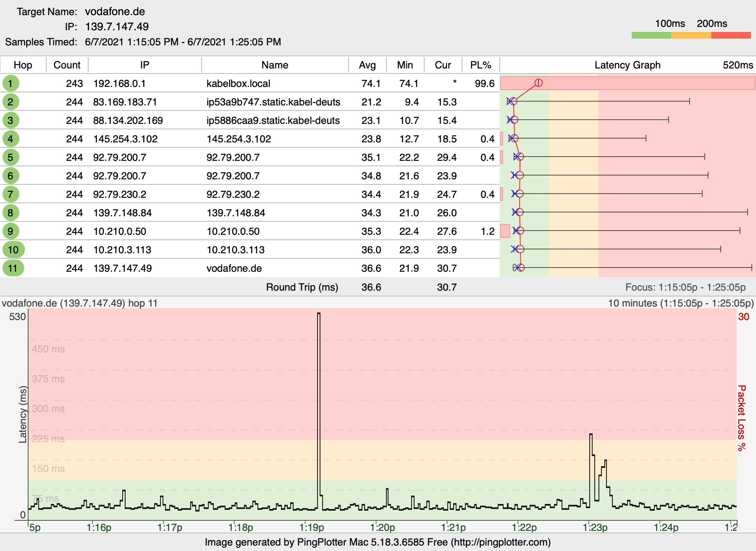This screenshot has height=551, width=756.
Task: Click the red 200ms latency legend swatch
Action: [731, 35]
